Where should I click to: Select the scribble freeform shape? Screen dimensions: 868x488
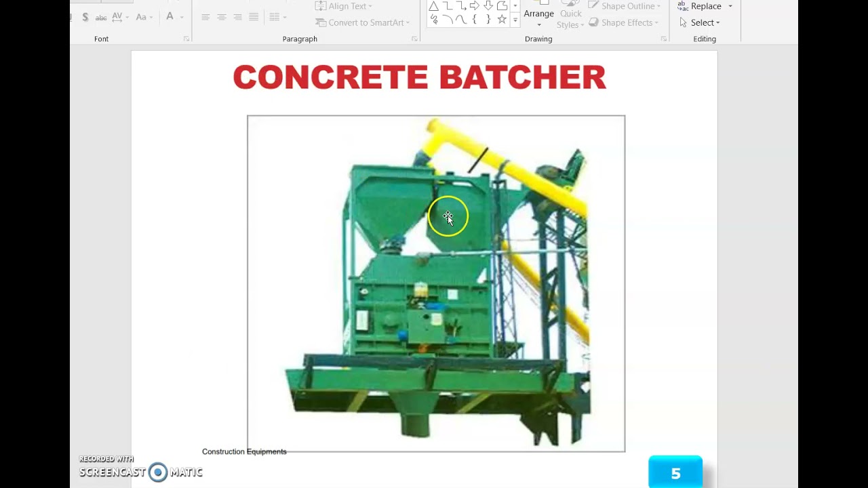coord(433,20)
